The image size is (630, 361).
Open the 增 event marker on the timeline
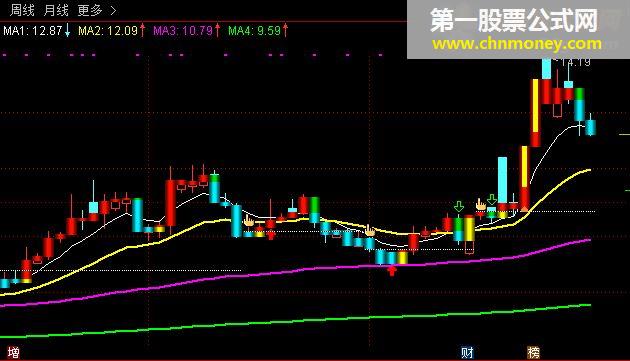coord(13,353)
